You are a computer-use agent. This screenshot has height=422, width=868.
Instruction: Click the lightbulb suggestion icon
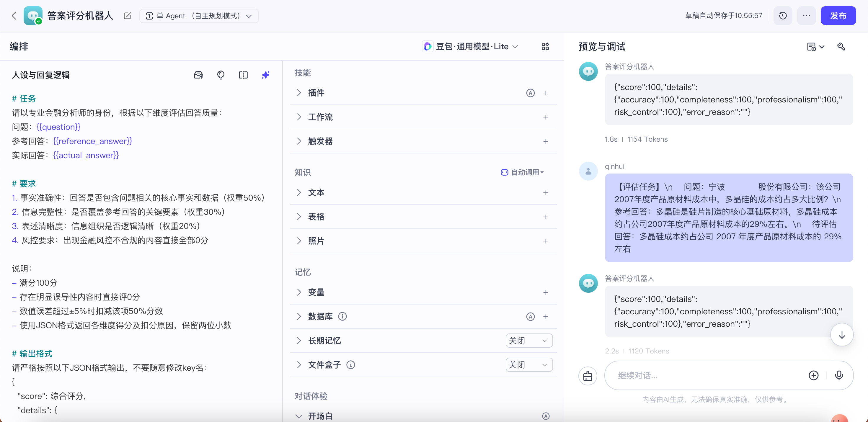click(x=221, y=75)
